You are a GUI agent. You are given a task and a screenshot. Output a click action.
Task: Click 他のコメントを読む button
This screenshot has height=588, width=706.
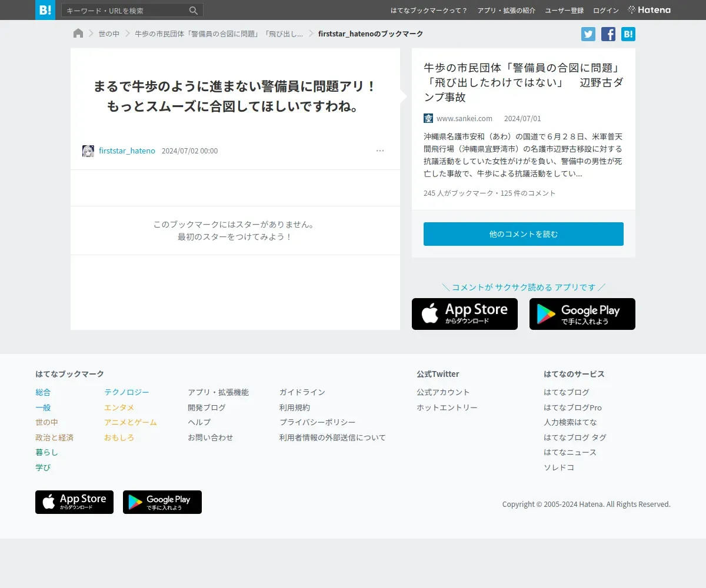point(524,234)
